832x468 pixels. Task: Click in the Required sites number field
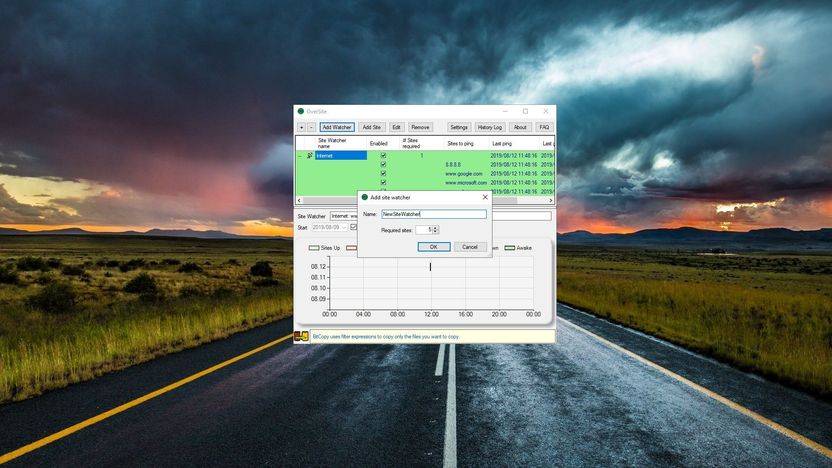[x=424, y=230]
